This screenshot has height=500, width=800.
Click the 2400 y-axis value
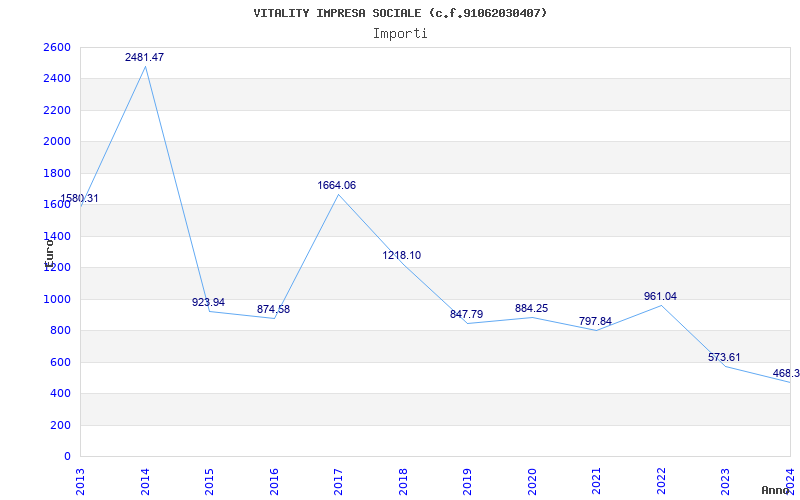[x=58, y=79]
